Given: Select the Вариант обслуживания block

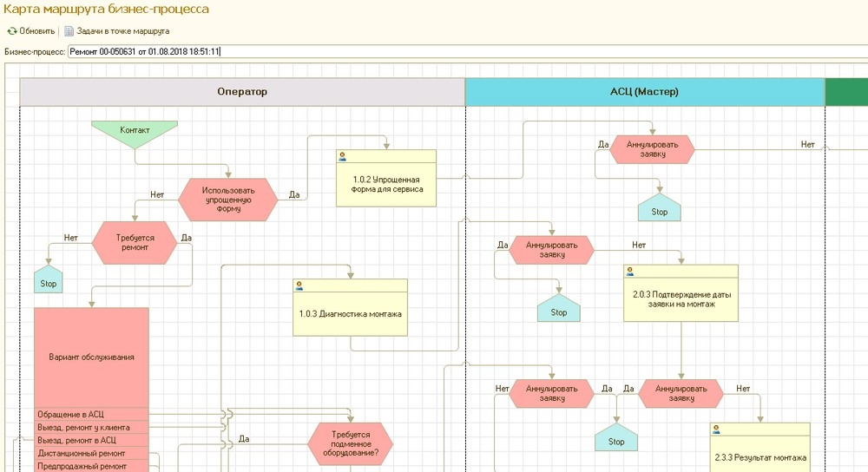Looking at the screenshot, I should pos(91,356).
